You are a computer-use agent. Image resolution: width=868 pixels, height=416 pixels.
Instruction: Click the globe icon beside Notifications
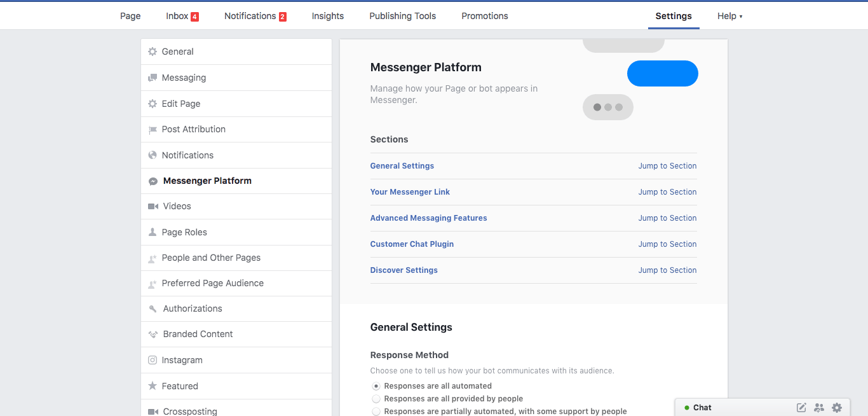coord(153,155)
